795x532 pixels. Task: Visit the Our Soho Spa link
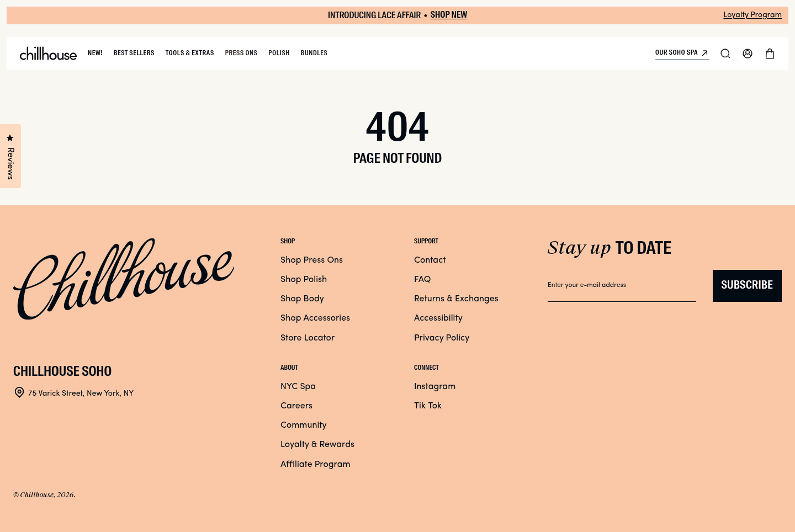click(682, 53)
